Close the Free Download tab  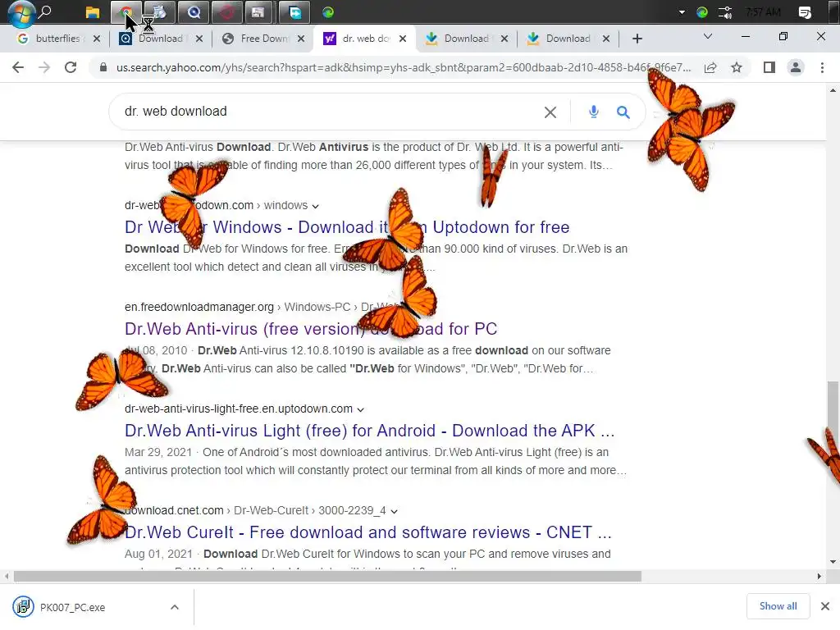tap(301, 39)
